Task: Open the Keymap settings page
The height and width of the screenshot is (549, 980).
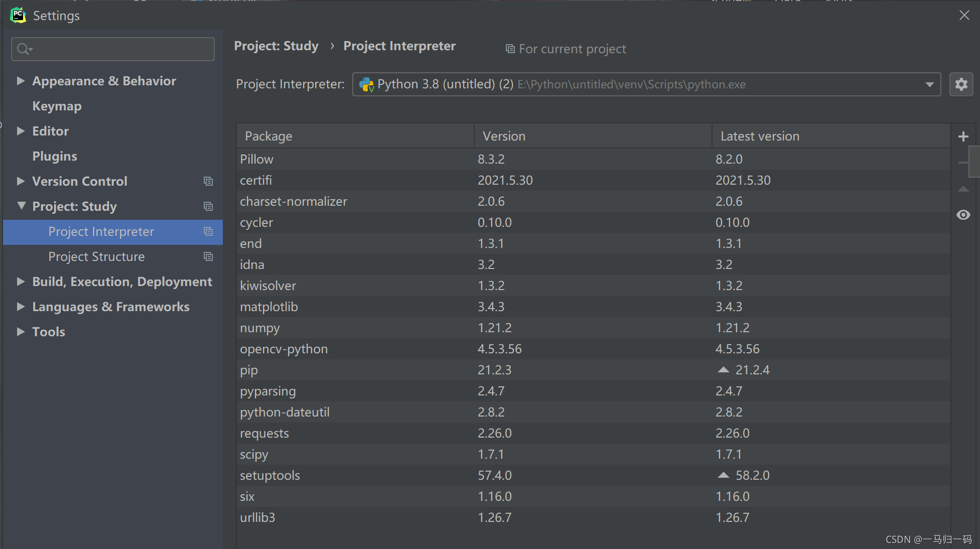Action: (57, 106)
